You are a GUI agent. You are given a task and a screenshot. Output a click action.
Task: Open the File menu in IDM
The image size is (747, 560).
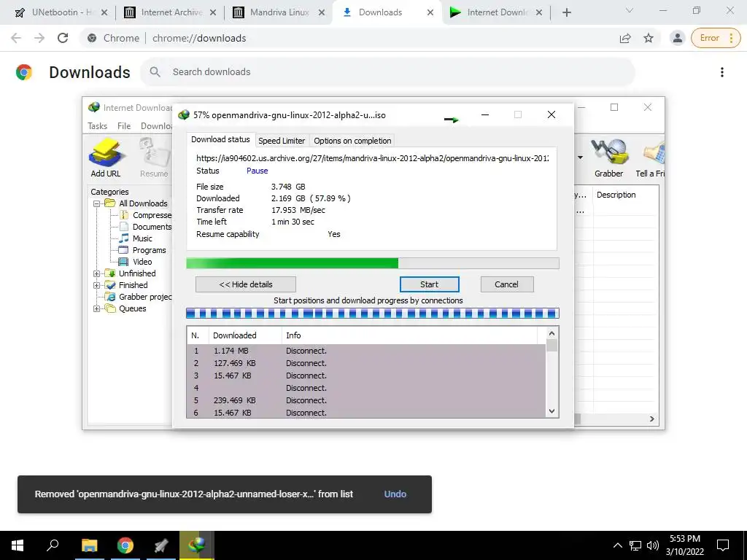coord(124,125)
